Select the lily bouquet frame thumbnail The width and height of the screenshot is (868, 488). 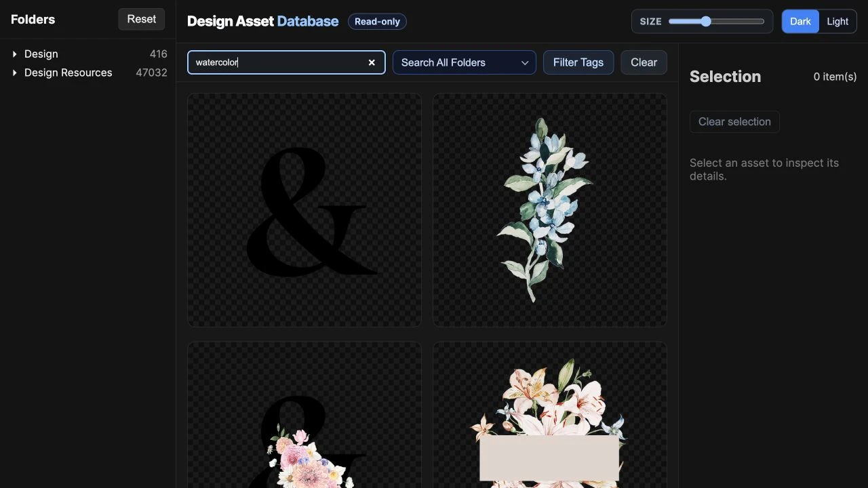[550, 415]
